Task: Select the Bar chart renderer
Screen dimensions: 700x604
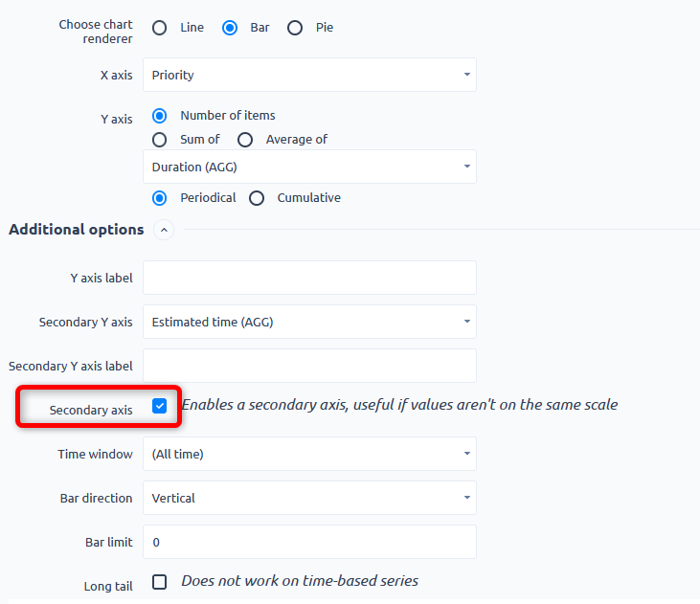Action: [x=230, y=28]
